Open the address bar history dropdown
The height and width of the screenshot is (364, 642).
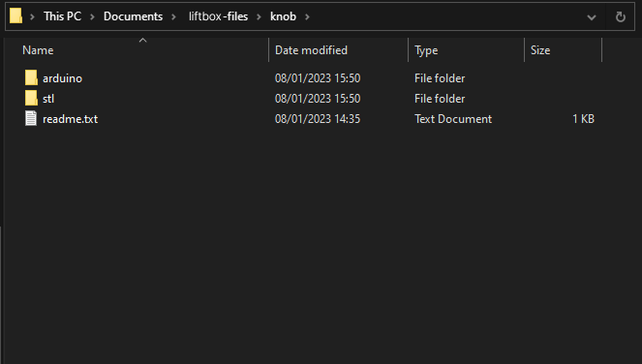[592, 17]
